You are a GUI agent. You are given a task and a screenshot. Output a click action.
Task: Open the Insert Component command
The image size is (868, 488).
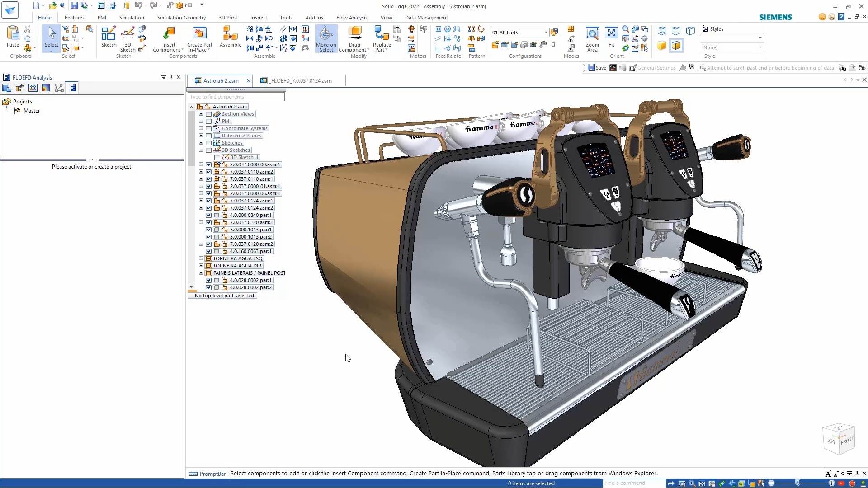pyautogui.click(x=168, y=38)
